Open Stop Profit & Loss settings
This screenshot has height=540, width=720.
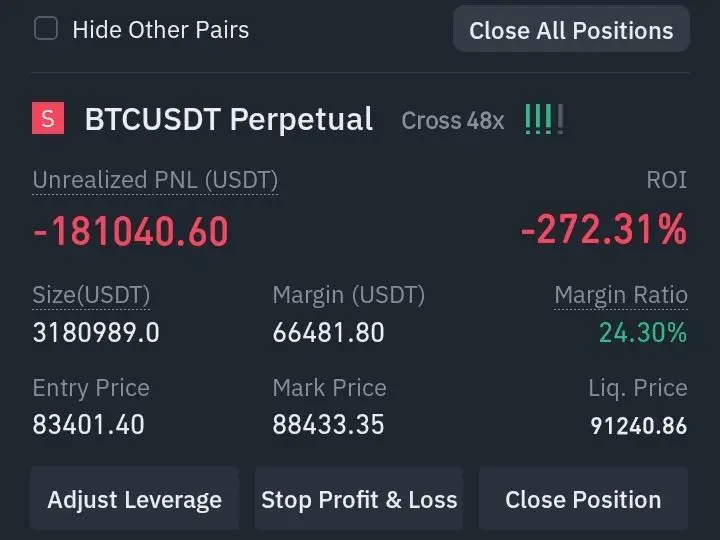[359, 499]
